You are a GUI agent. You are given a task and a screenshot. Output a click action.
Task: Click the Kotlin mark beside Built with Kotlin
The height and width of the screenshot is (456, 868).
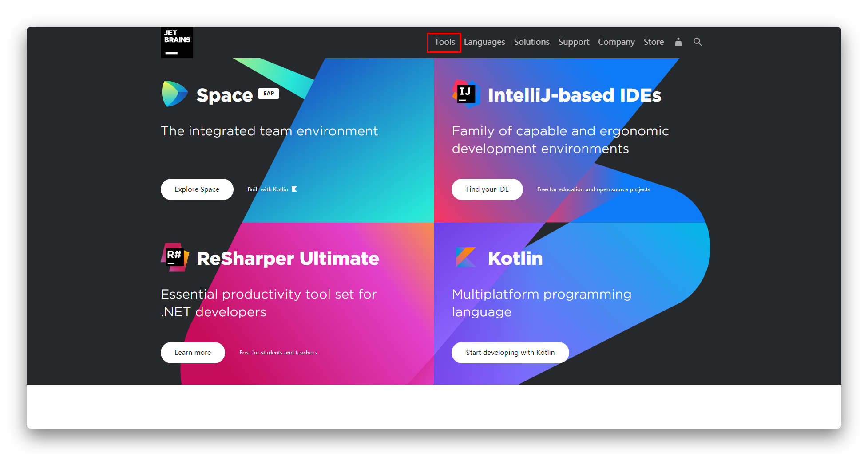pos(294,189)
